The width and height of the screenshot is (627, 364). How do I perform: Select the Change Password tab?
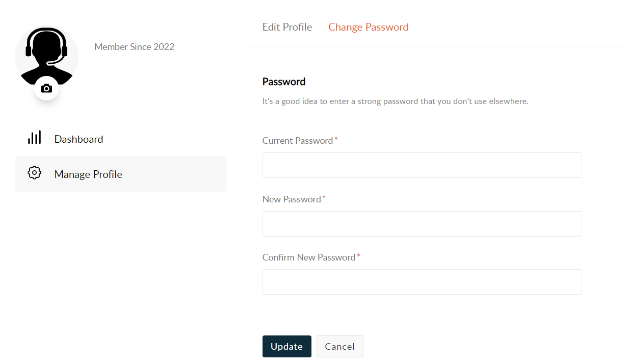tap(368, 27)
